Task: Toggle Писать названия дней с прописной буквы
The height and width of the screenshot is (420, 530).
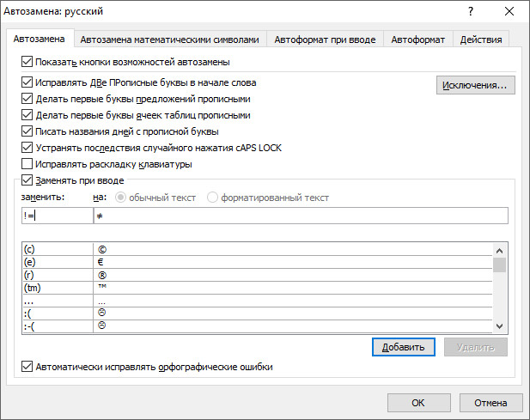Action: pos(27,131)
